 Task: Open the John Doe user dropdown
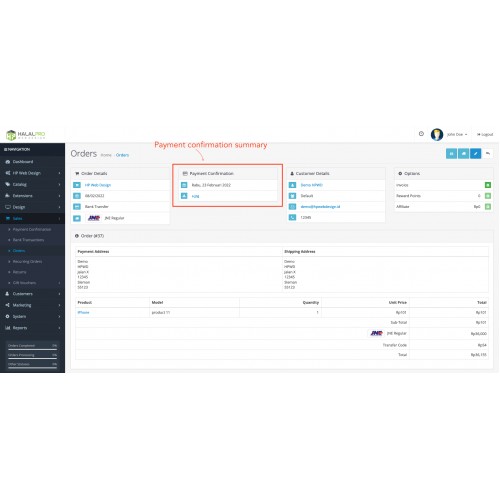[x=457, y=134]
